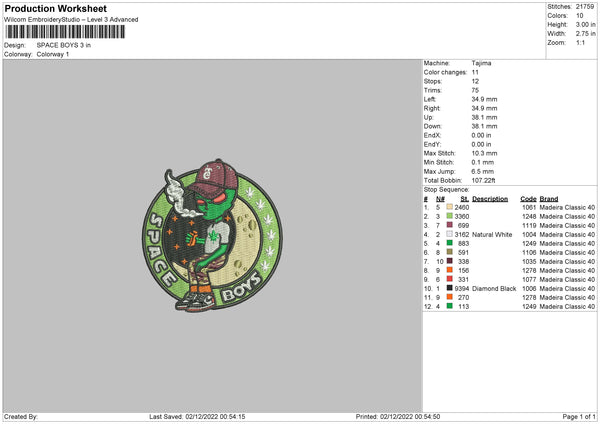Click the Max Stitch value '10.3 mm'
Screen dimensions: 600x424
(484, 153)
